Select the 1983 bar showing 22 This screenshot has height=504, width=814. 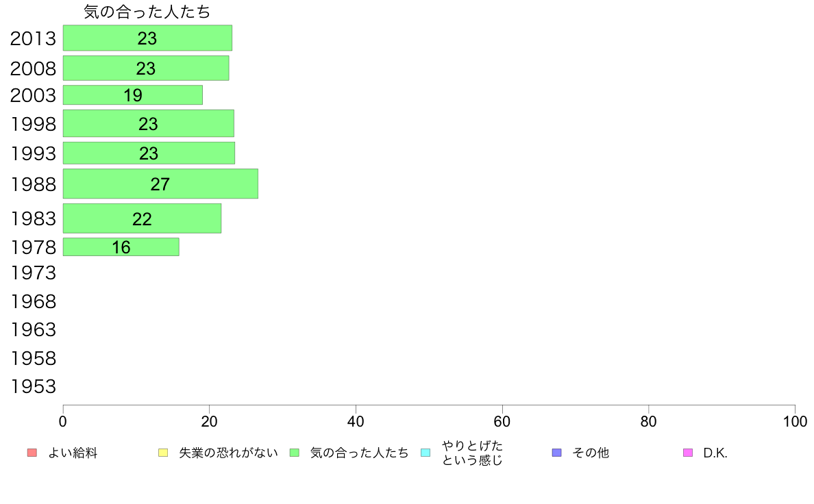click(x=143, y=218)
